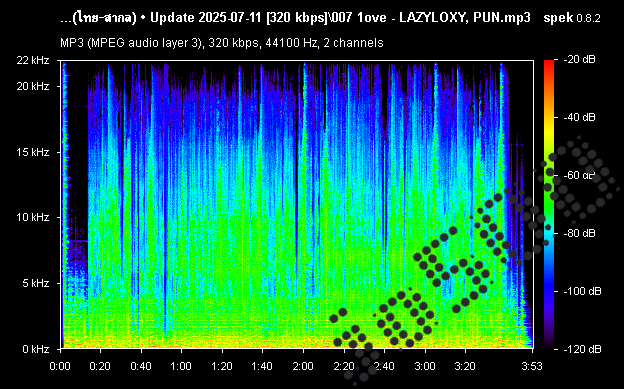Select the MP3 codec info line
The height and width of the screenshot is (389, 624).
(x=222, y=43)
